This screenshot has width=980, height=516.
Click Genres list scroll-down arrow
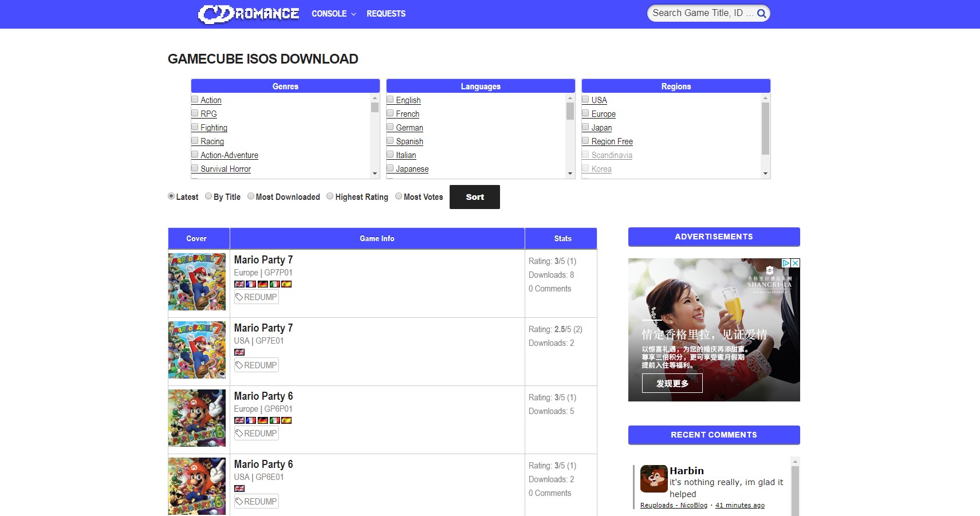pyautogui.click(x=375, y=174)
